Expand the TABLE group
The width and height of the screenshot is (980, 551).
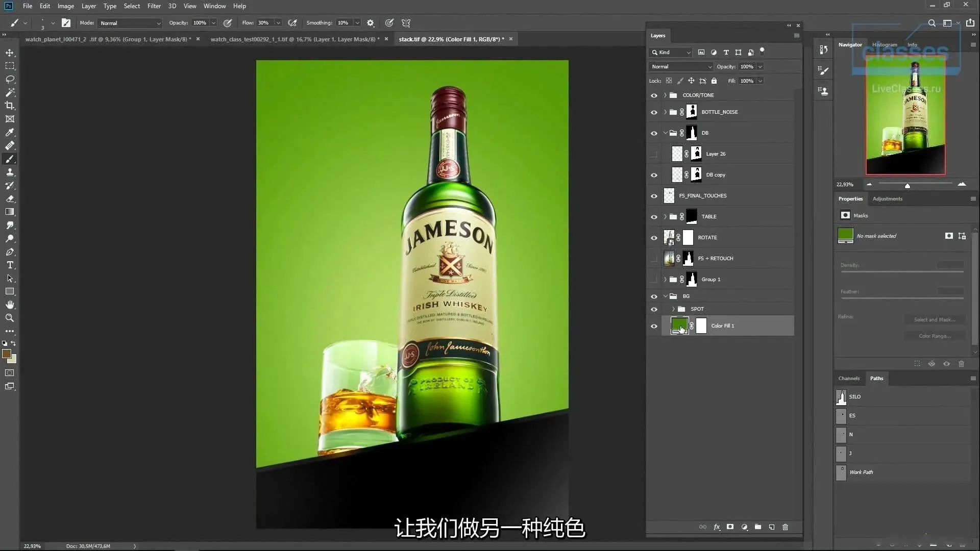pos(665,217)
